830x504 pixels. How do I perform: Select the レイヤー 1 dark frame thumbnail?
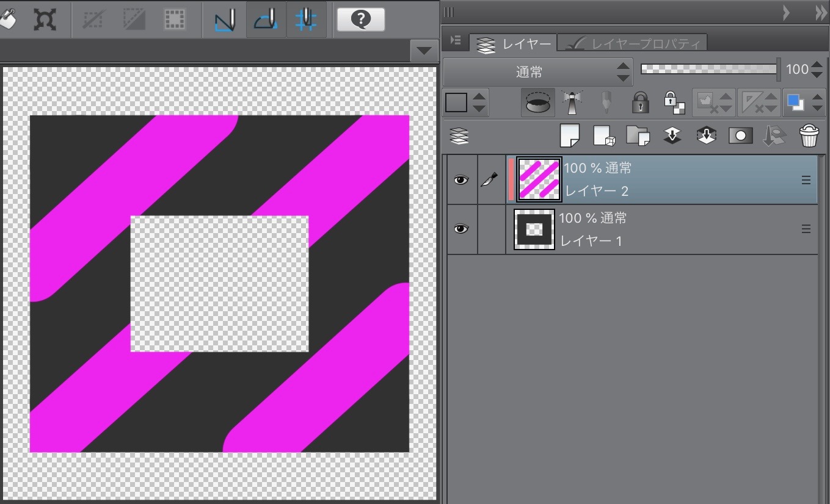pos(534,229)
